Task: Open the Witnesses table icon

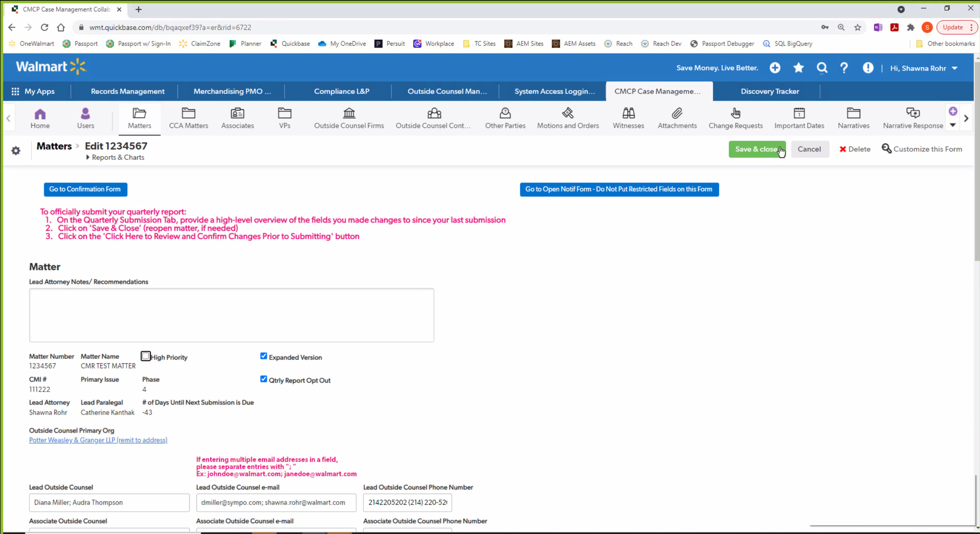Action: pyautogui.click(x=628, y=113)
